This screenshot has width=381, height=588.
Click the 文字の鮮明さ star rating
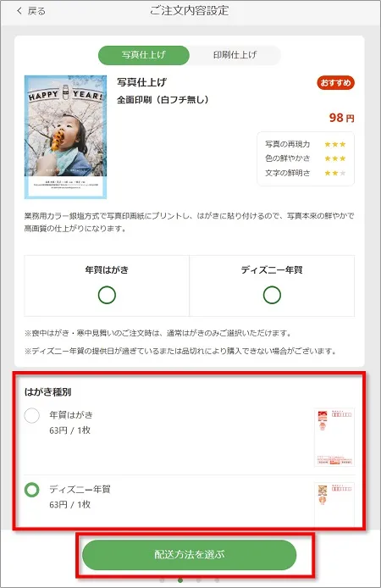click(x=335, y=173)
